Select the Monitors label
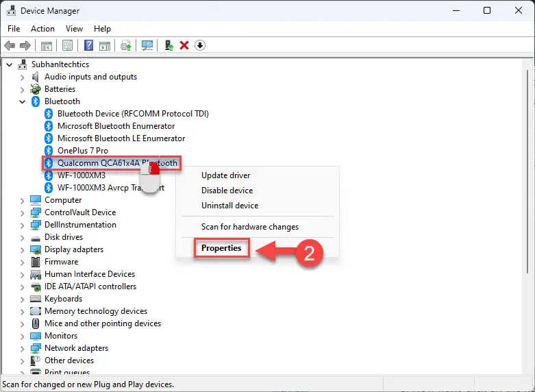This screenshot has height=392, width=535. (61, 336)
